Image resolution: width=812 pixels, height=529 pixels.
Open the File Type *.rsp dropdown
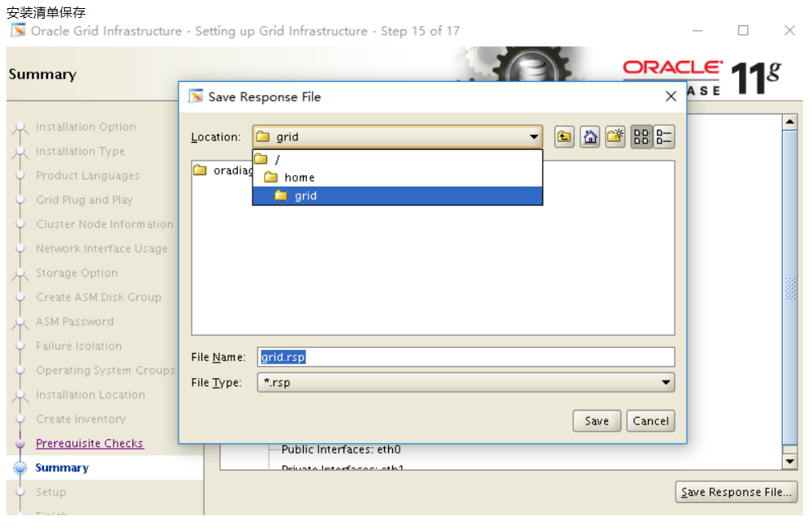466,382
